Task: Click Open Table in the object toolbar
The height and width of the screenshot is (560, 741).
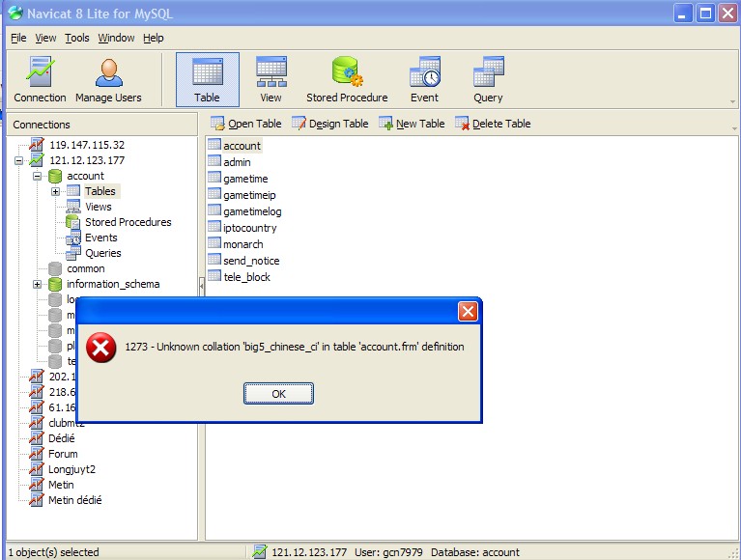Action: 245,124
